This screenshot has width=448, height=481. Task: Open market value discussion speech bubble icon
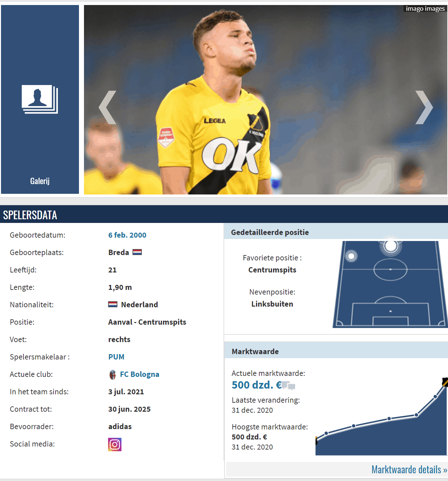coord(288,386)
